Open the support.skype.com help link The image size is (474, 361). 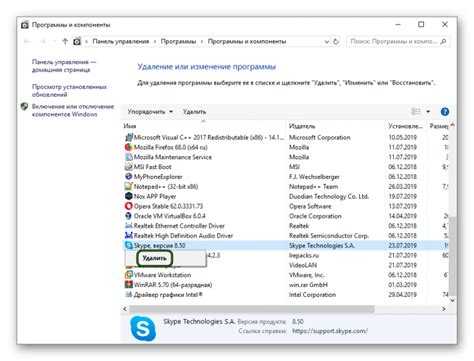pyautogui.click(x=330, y=331)
